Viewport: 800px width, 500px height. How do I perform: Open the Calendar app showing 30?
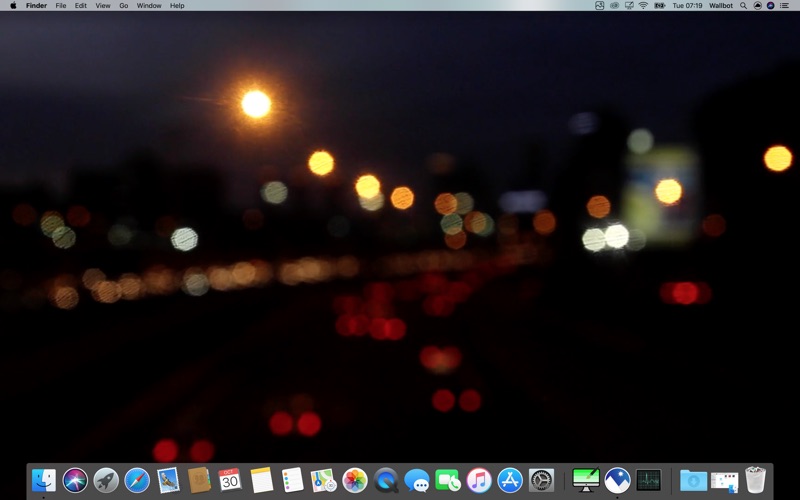point(230,480)
